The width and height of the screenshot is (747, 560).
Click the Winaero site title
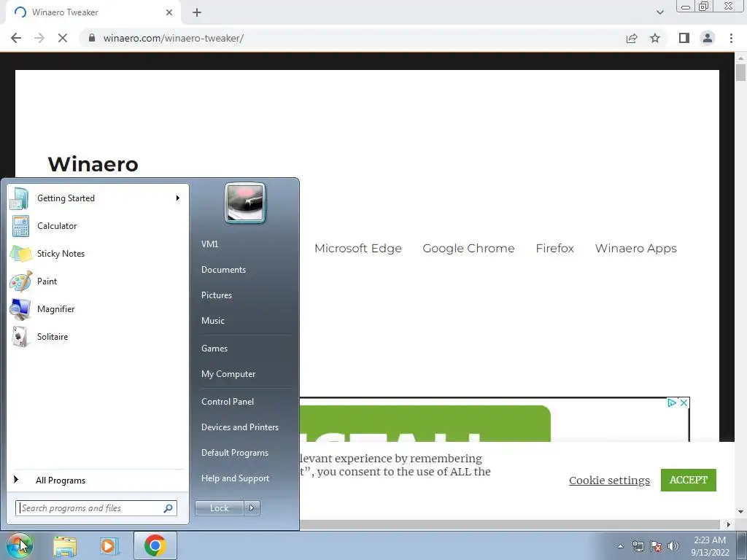click(93, 164)
